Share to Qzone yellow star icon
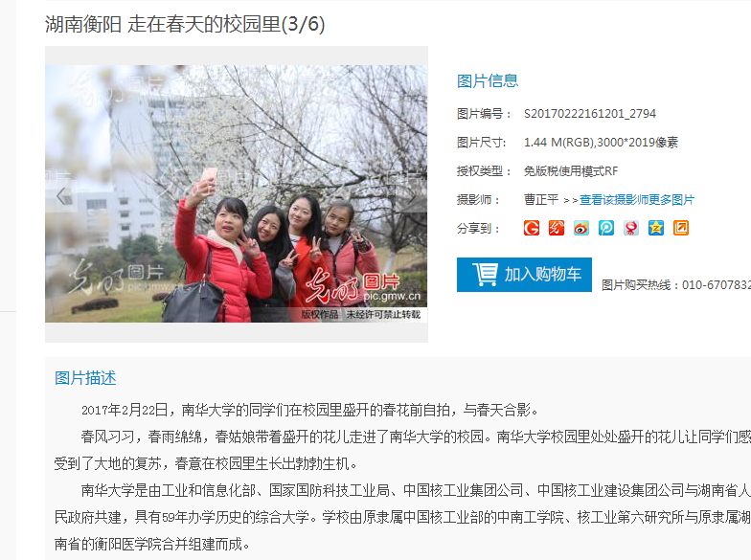Screen dimensions: 751x560 click(x=655, y=228)
